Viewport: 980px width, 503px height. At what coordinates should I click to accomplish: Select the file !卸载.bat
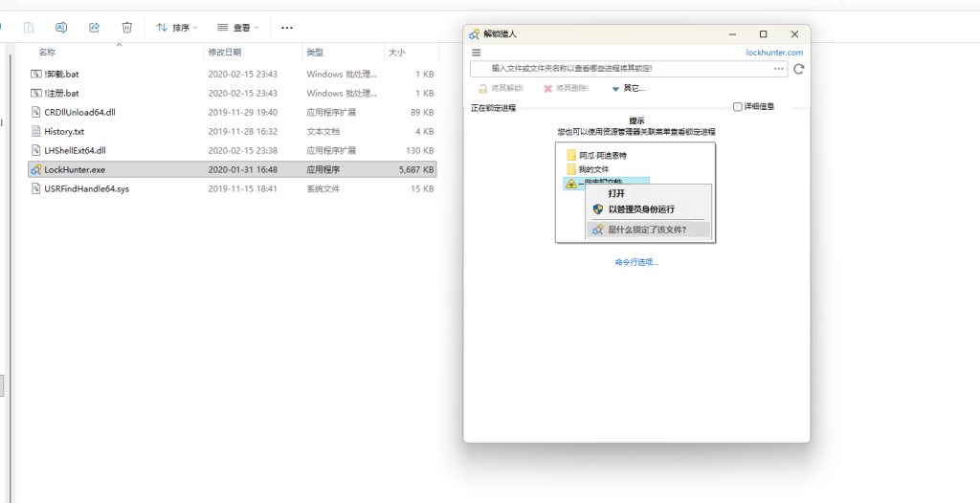(61, 74)
